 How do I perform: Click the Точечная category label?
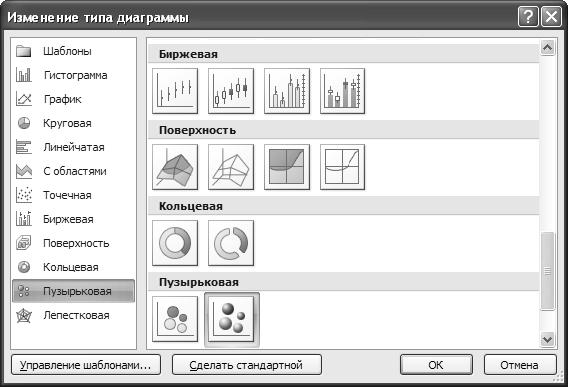click(x=67, y=195)
